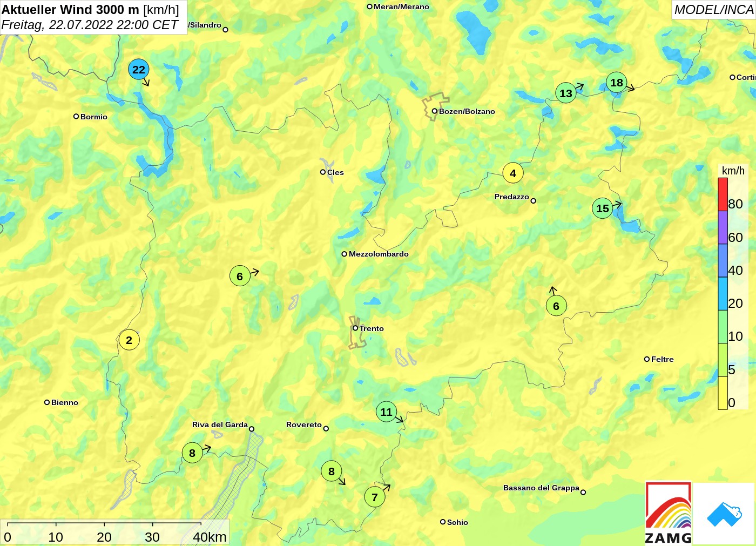756x546 pixels.
Task: Click the 'Riva del Garda' city label
Action: pos(220,424)
